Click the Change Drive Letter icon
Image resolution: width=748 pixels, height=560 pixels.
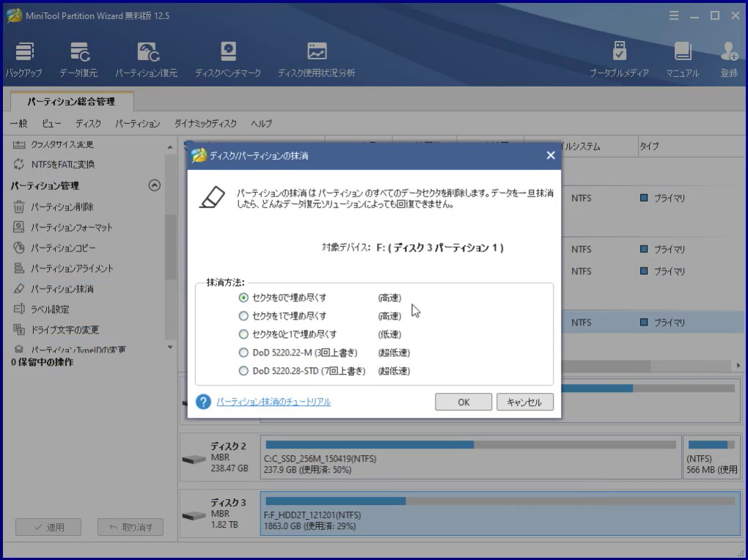click(18, 329)
